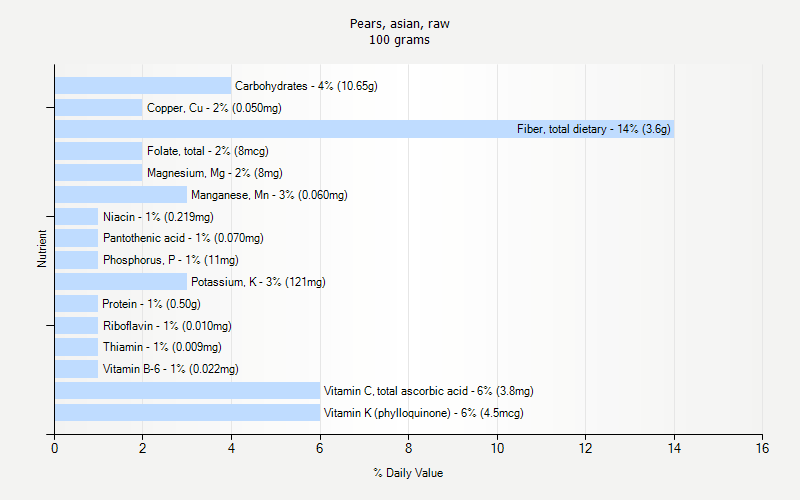The height and width of the screenshot is (500, 800).
Task: Click the 'Manganese, Mn - 3% (0.060mg)' label
Action: point(269,195)
